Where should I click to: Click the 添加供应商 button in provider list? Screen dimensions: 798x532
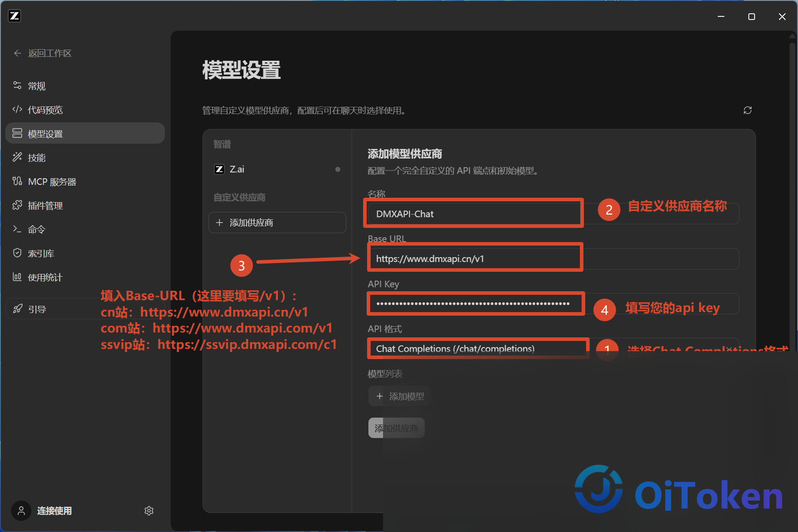(x=277, y=223)
